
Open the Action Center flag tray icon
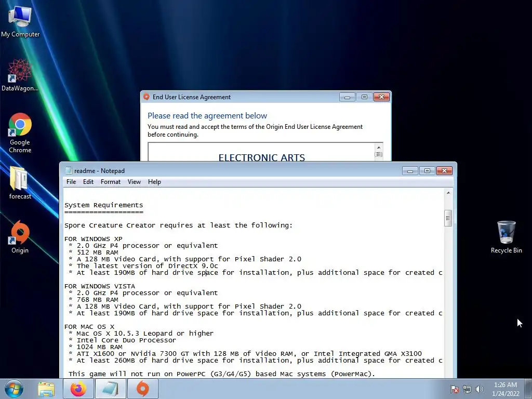coord(454,389)
